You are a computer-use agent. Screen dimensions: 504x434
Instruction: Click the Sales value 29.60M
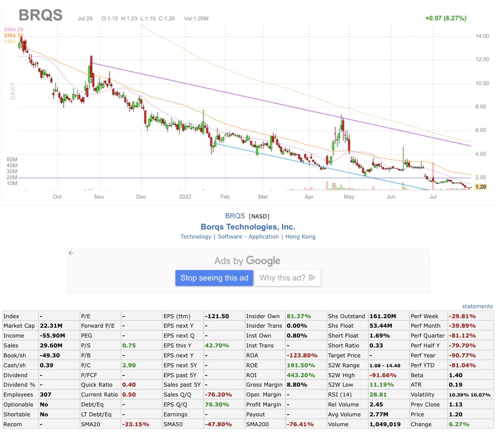point(51,346)
